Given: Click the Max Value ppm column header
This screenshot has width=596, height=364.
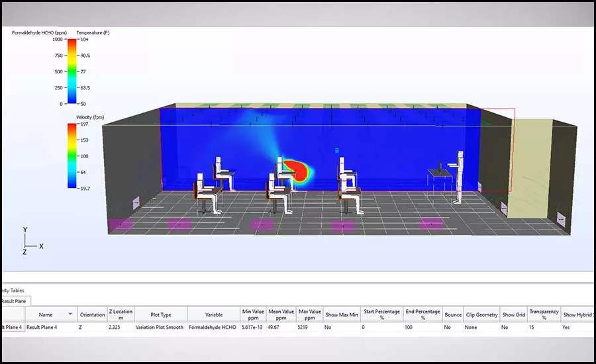Looking at the screenshot, I should [310, 314].
